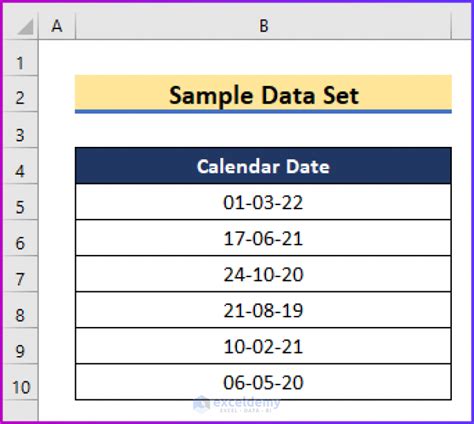Viewport: 474px width, 424px height.
Task: Select row 7 header
Action: tap(21, 274)
